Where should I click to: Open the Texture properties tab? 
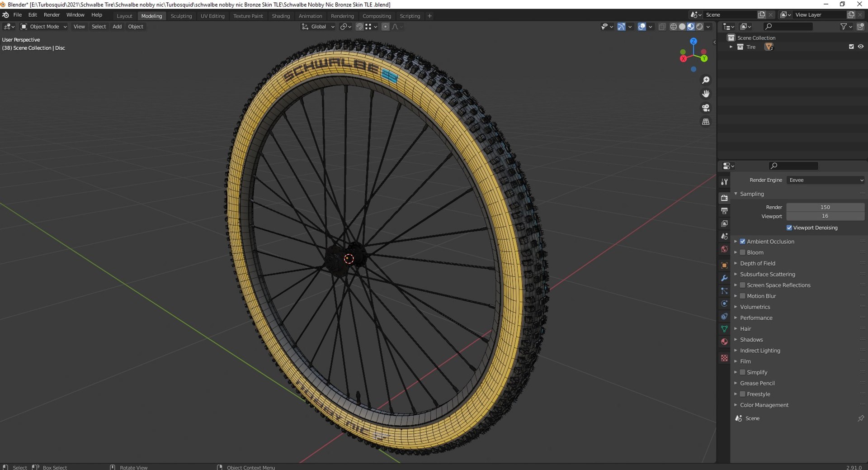coord(724,358)
